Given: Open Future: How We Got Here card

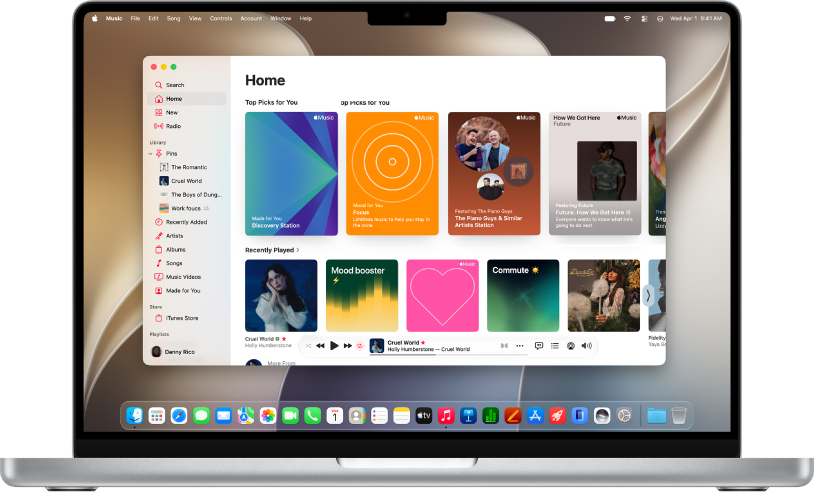Looking at the screenshot, I should (595, 173).
